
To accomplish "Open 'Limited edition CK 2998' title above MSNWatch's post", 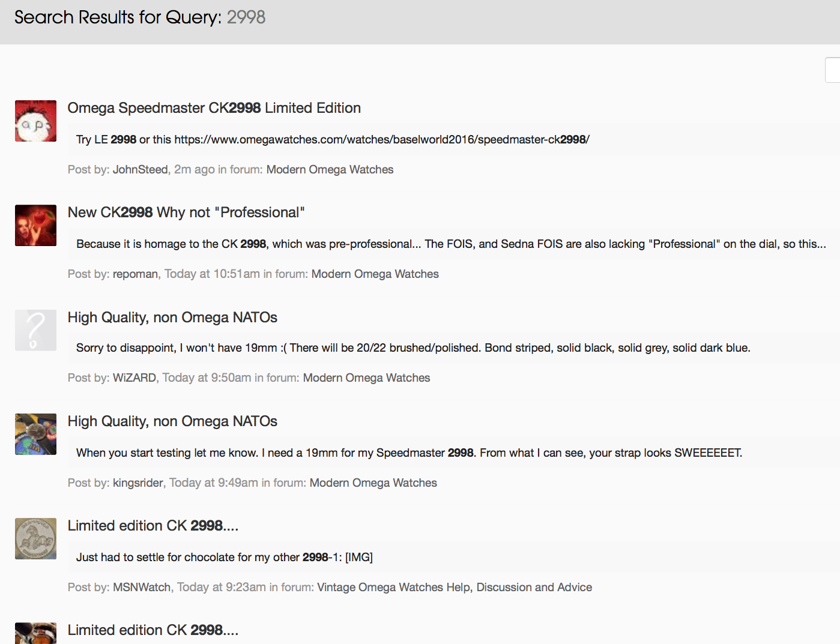I will coord(153,526).
